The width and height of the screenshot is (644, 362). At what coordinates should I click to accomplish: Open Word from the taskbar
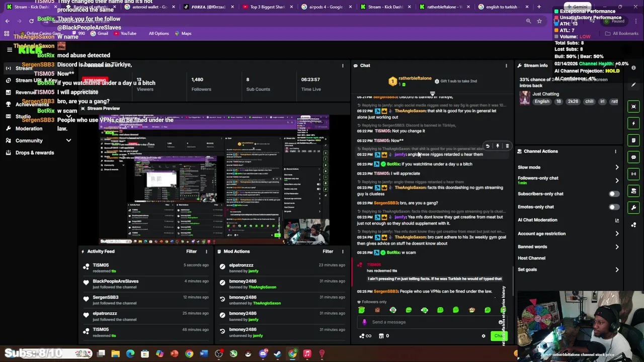coord(204,354)
